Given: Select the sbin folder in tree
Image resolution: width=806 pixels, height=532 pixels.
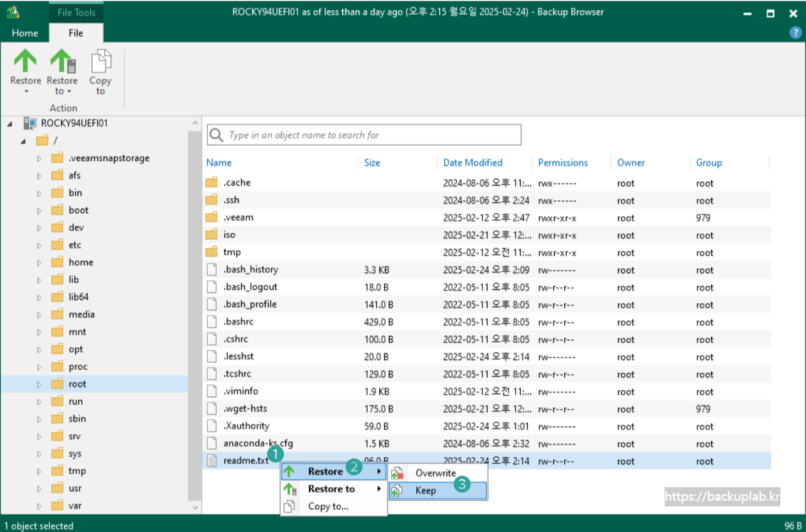Looking at the screenshot, I should click(77, 419).
